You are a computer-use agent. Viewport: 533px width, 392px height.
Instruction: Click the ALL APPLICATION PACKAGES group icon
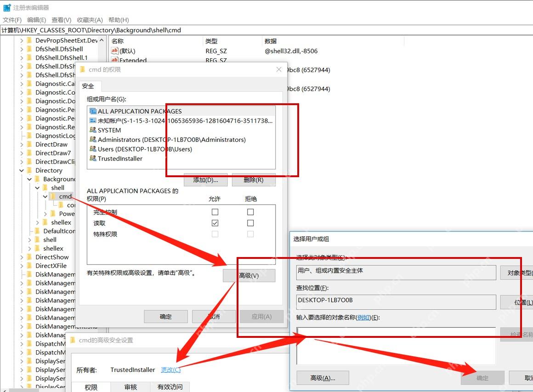click(x=93, y=111)
